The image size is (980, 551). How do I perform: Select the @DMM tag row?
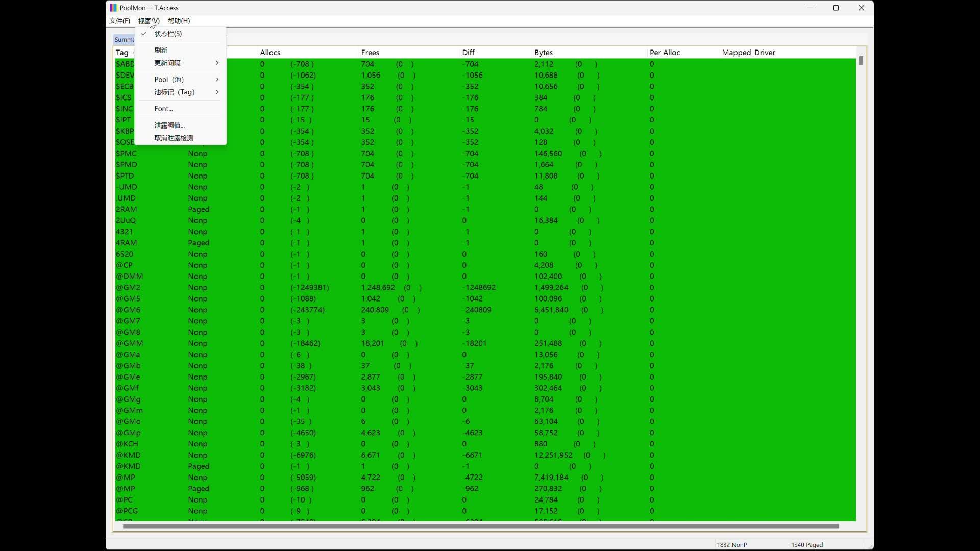click(485, 277)
